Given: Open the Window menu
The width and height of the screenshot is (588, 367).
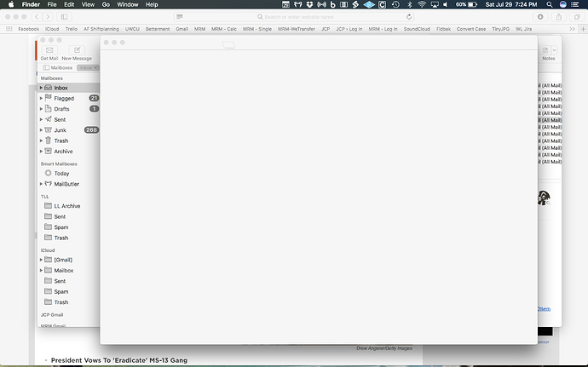Looking at the screenshot, I should coord(128,4).
